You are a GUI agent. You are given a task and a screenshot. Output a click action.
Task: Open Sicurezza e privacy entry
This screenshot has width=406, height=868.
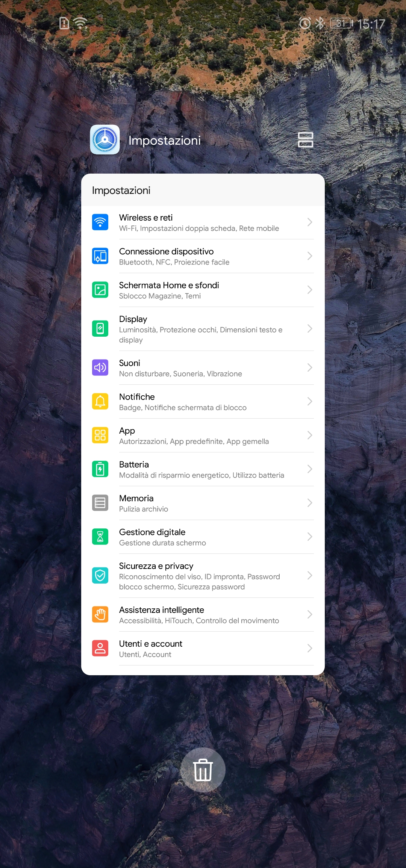[x=203, y=576]
